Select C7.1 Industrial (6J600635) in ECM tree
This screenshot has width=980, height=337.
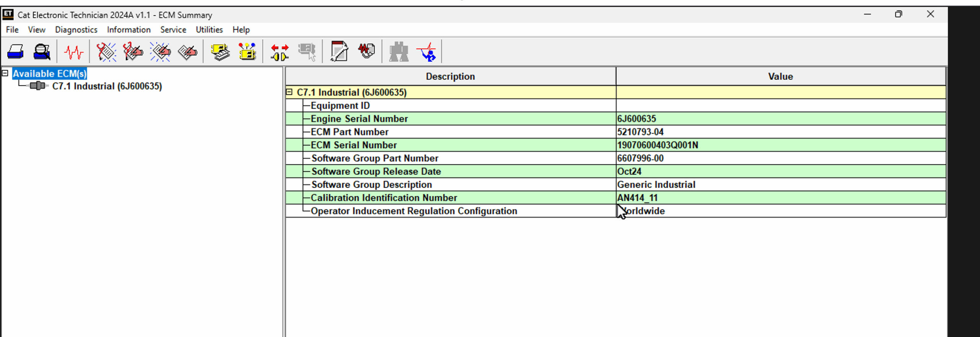107,86
